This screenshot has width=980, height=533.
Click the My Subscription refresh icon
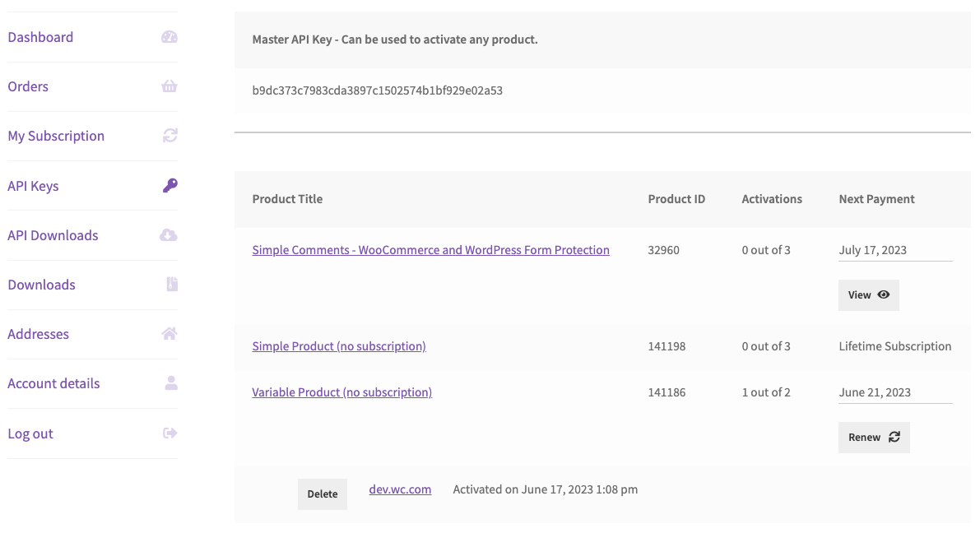[170, 136]
